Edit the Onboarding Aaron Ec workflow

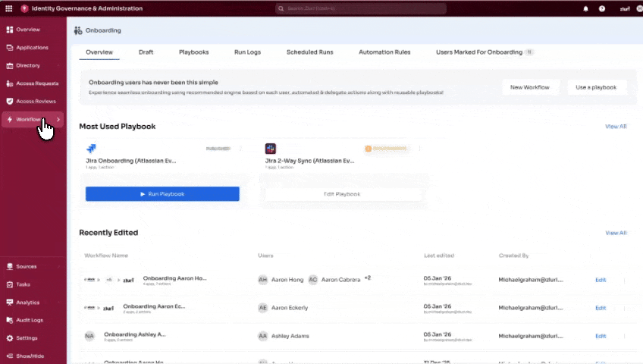coord(601,308)
